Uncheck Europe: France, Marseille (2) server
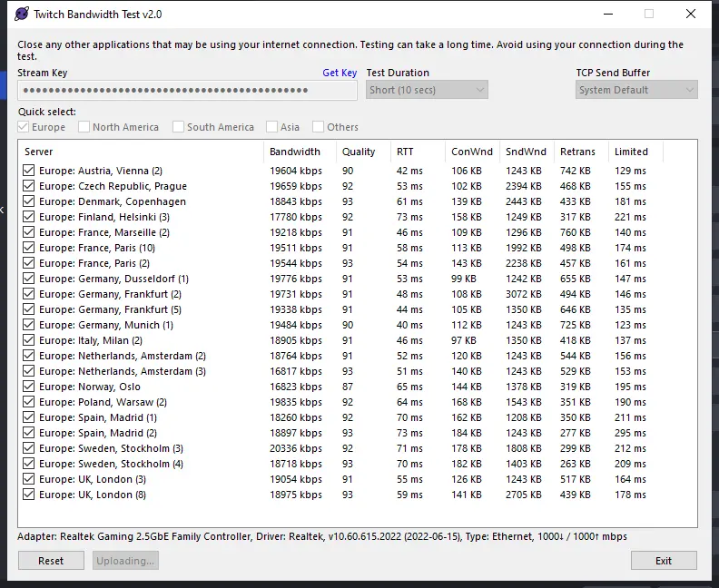This screenshot has width=719, height=588. click(28, 232)
